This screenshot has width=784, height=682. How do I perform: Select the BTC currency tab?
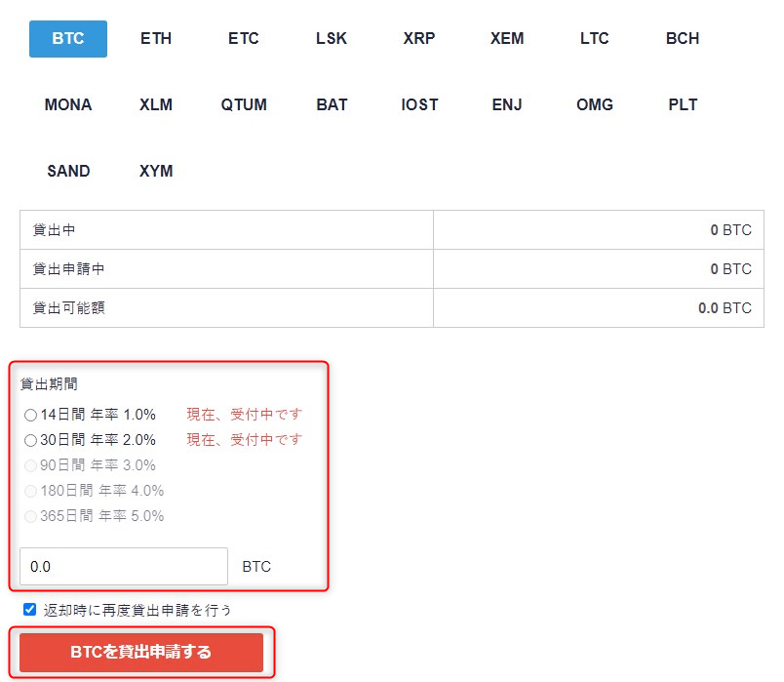tap(68, 38)
